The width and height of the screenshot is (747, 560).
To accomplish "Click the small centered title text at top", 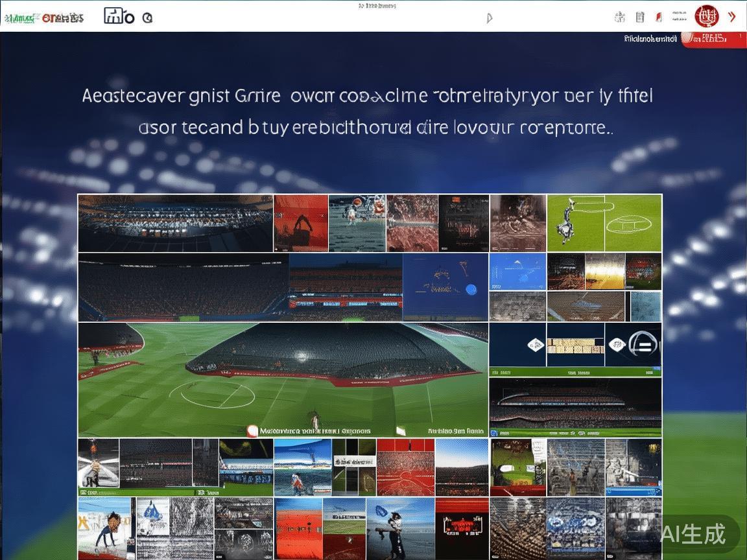I will (377, 6).
